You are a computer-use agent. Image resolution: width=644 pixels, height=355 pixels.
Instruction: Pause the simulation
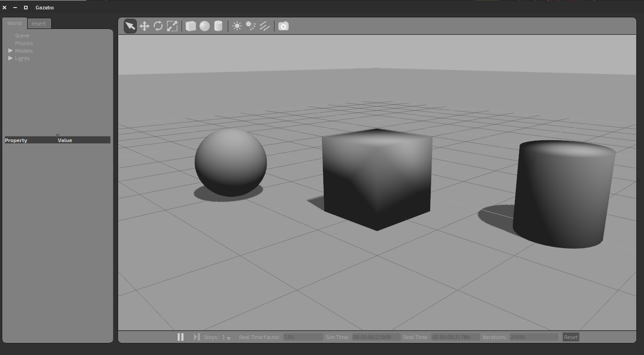pos(180,337)
